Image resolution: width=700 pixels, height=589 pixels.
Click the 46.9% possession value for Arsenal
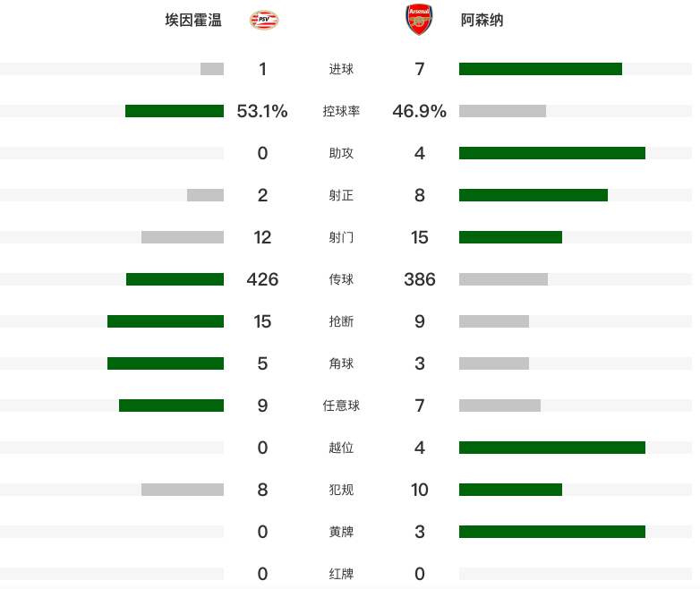pyautogui.click(x=419, y=111)
